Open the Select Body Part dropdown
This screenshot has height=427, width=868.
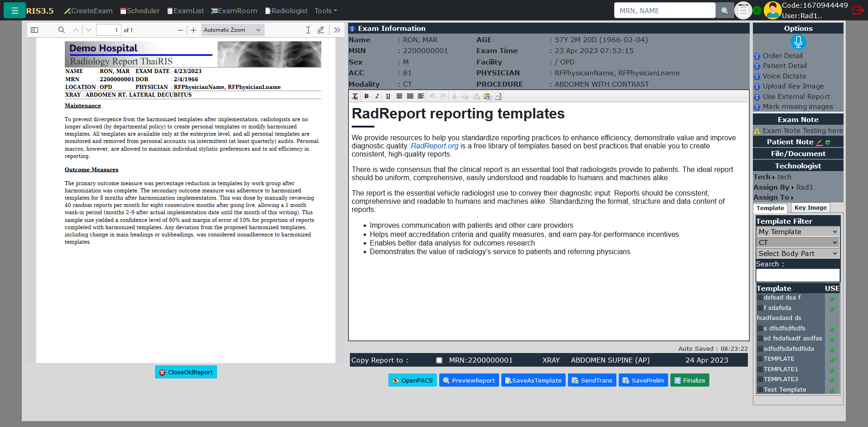coord(797,254)
